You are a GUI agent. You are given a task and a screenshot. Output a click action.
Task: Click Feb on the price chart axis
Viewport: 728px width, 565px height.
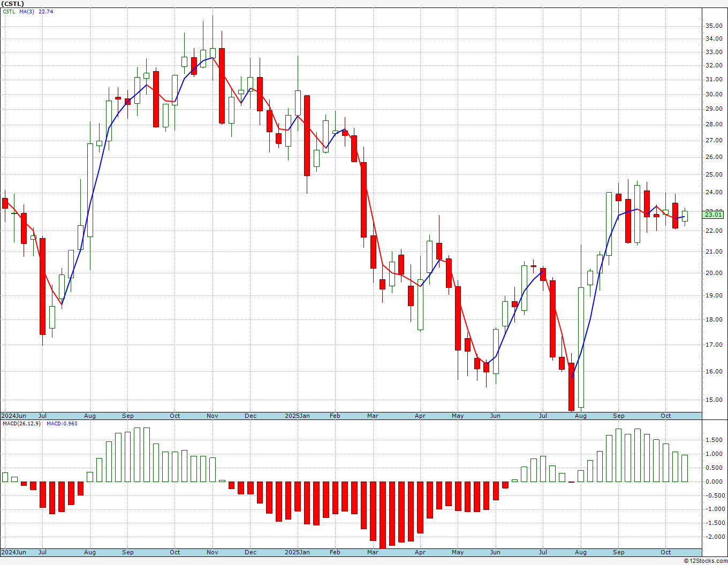335,416
